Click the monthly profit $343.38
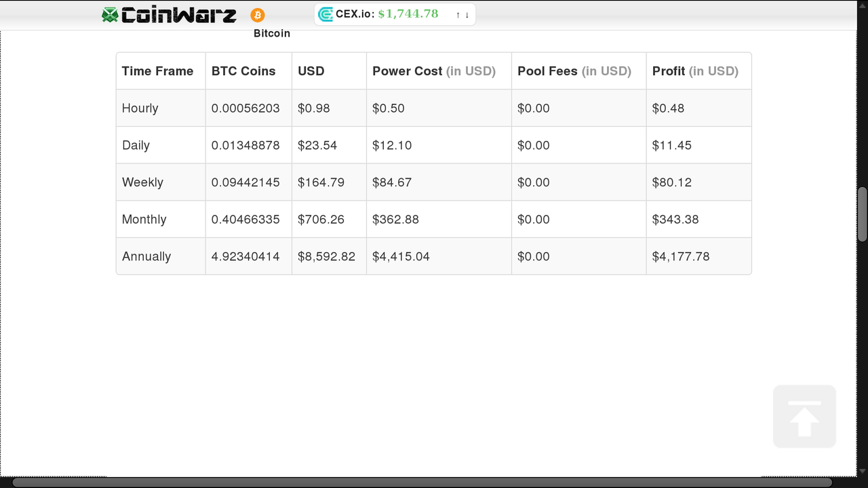The width and height of the screenshot is (868, 488). tap(675, 220)
